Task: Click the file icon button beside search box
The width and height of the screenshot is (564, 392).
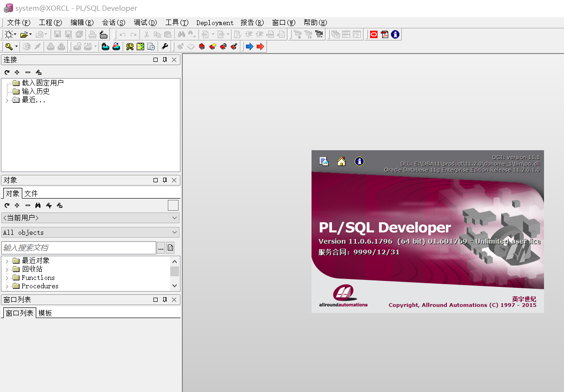Action: pyautogui.click(x=170, y=248)
